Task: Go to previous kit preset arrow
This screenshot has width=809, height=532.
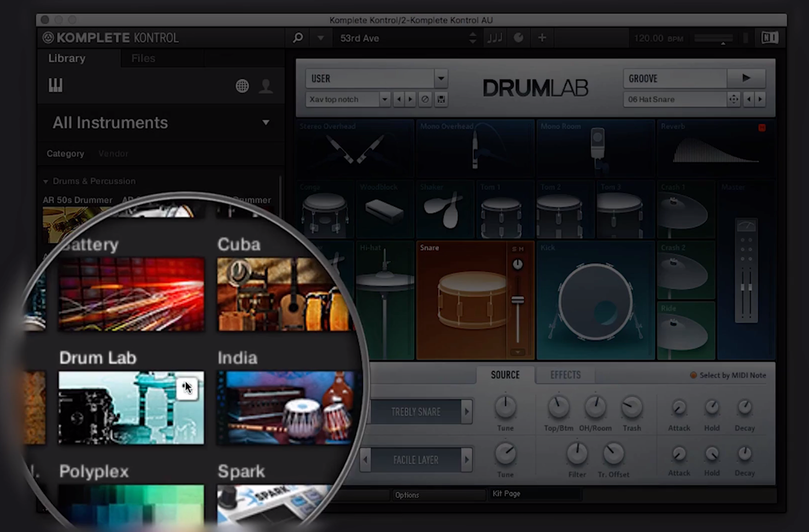Action: pyautogui.click(x=399, y=99)
